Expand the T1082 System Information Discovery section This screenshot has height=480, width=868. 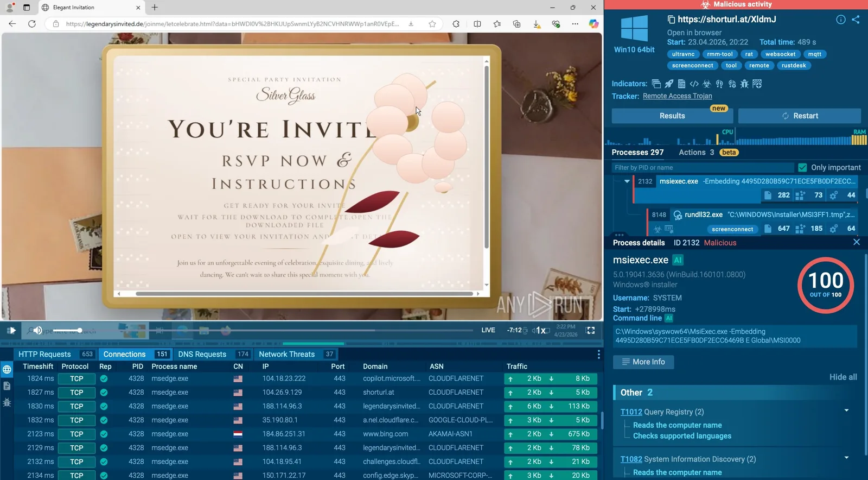click(846, 458)
